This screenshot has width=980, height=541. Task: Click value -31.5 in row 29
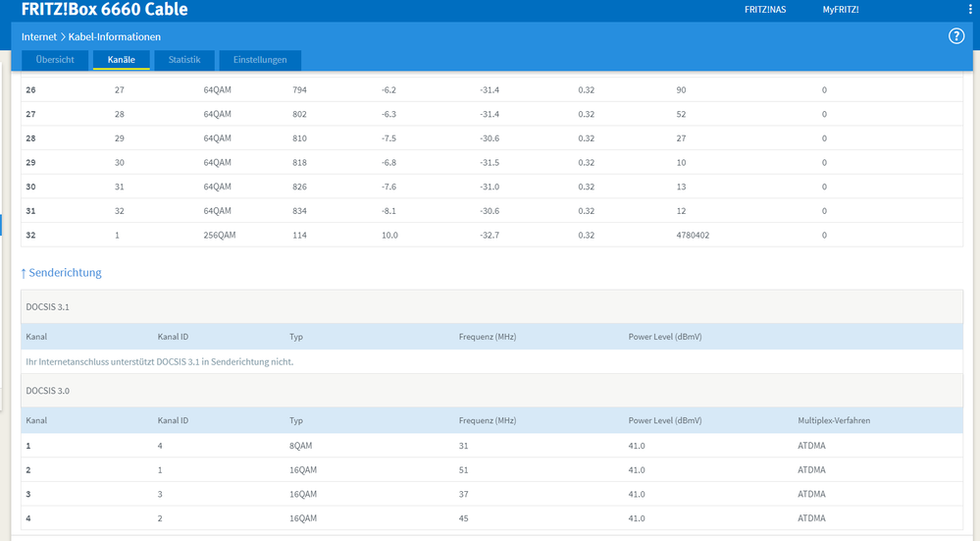(490, 163)
